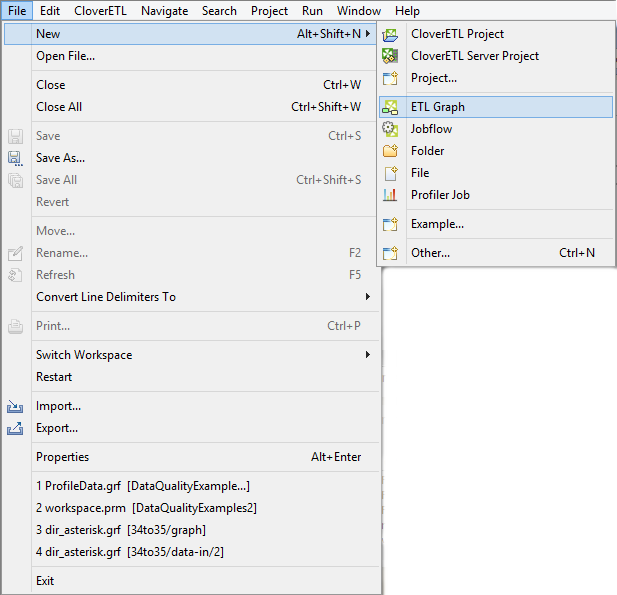Click the Example... wizard icon
Viewport: 617px width, 595px height.
(x=390, y=224)
